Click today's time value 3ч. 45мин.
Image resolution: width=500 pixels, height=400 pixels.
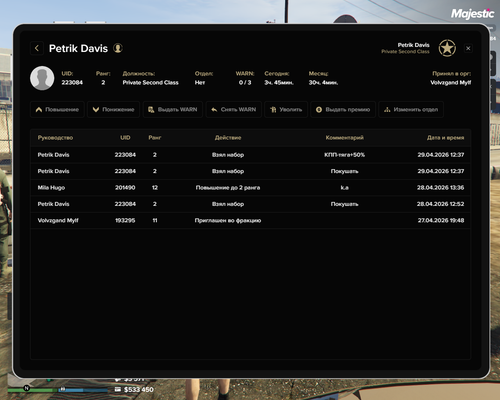click(279, 82)
